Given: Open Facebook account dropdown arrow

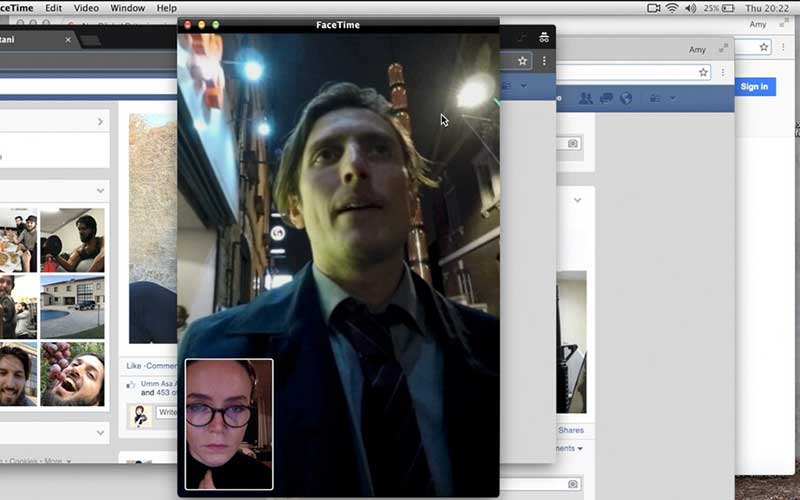Looking at the screenshot, I should point(672,98).
